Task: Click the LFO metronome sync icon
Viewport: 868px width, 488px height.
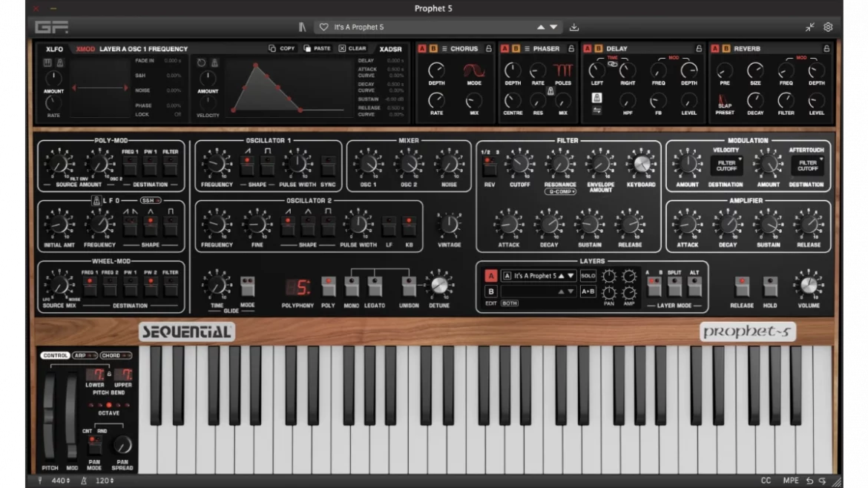Action: coord(96,201)
